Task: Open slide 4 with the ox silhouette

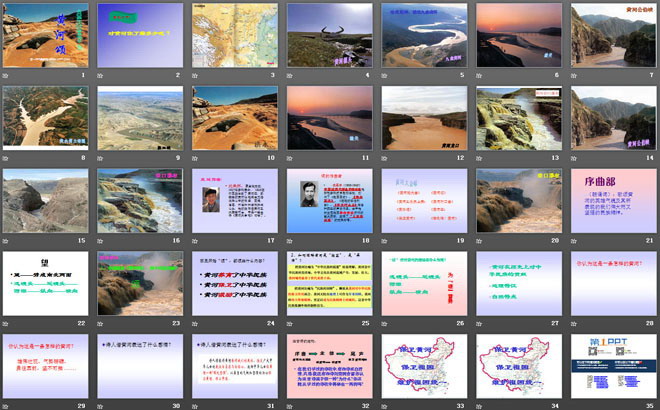Action: [329, 34]
